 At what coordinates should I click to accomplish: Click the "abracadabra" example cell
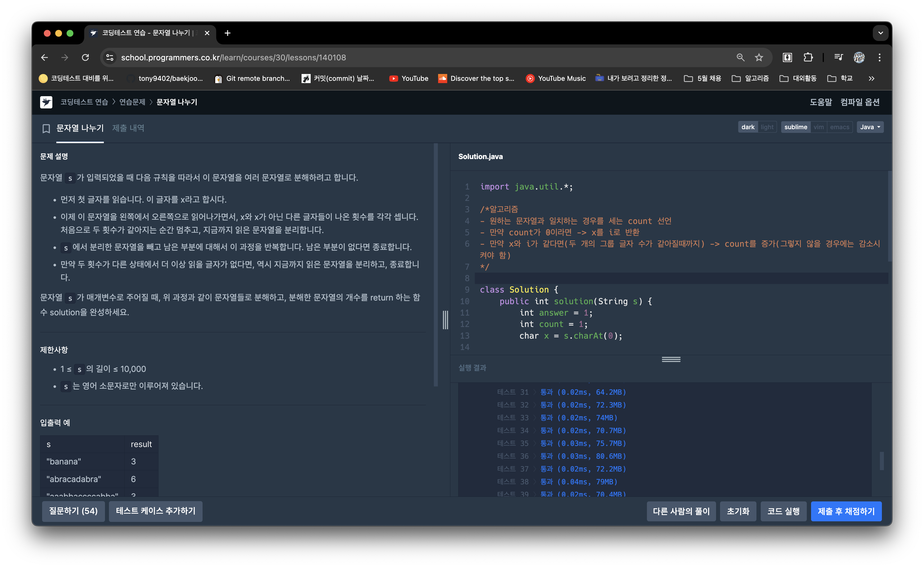point(82,479)
